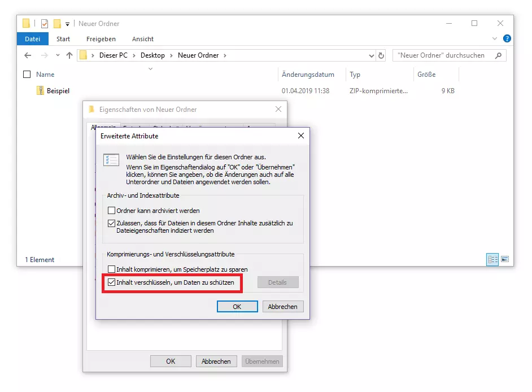Click the attributes list icon in dialog
532x392 pixels.
click(111, 159)
